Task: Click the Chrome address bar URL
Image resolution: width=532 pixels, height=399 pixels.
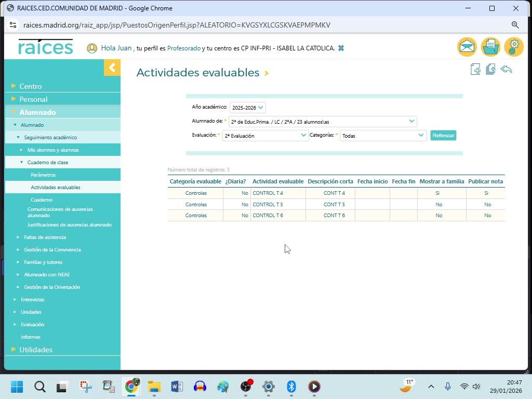Action: (x=177, y=25)
